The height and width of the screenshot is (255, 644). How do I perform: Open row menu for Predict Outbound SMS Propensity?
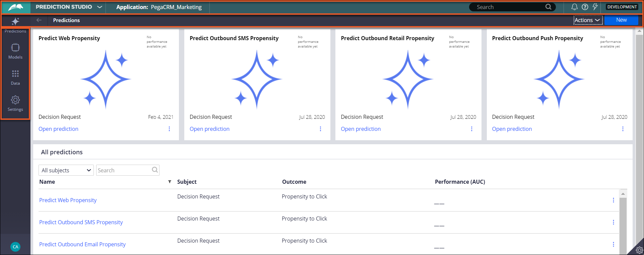point(613,222)
